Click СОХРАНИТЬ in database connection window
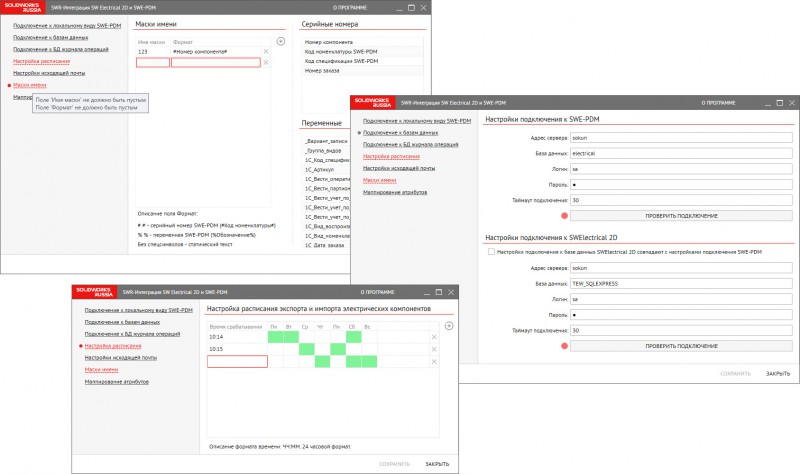The image size is (800, 474). (735, 374)
